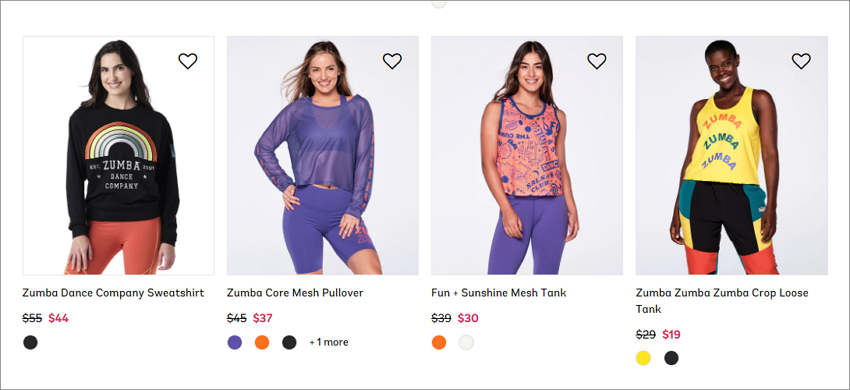Click heart icon on Fun + Sunshine Mesh Tank
Screen dimensions: 850x390
(x=596, y=61)
